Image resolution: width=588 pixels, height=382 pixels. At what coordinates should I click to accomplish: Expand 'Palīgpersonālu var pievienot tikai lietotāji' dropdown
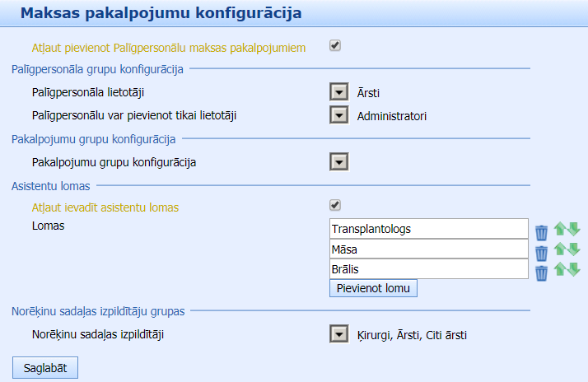pyautogui.click(x=338, y=114)
